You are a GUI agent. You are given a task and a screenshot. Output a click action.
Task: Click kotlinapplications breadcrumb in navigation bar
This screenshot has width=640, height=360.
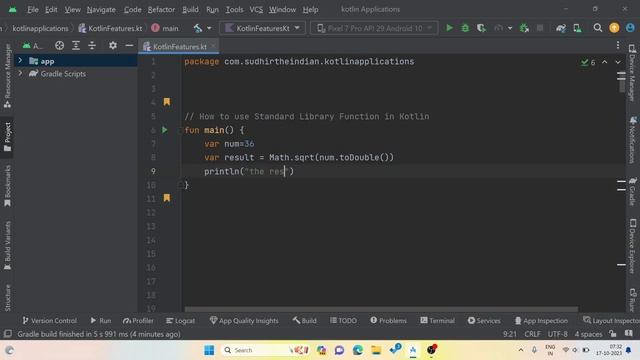point(40,28)
